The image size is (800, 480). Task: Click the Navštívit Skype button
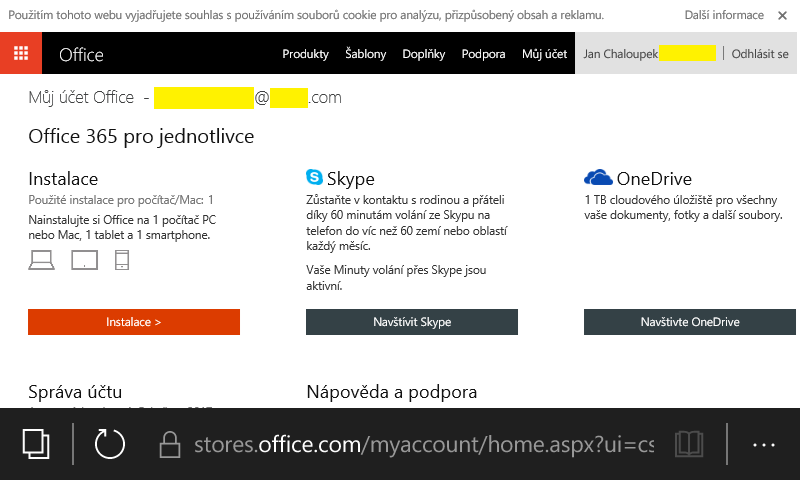(x=412, y=322)
